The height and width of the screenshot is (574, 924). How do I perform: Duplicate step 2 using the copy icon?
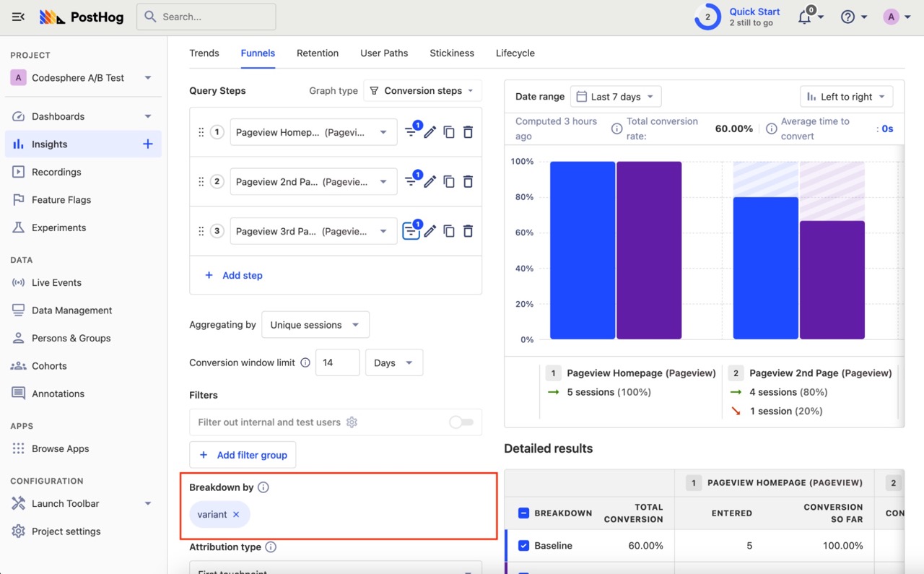point(449,182)
